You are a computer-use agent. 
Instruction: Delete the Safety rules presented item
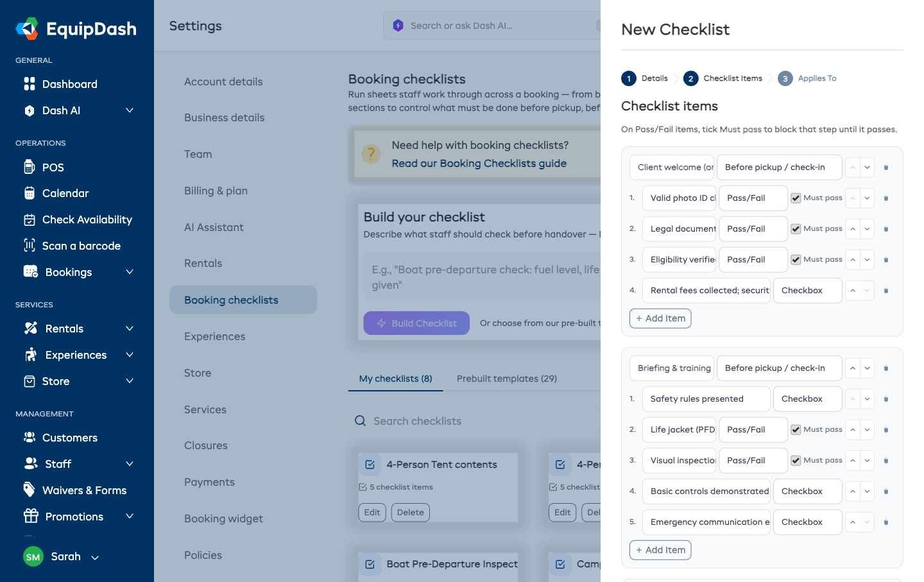point(886,399)
